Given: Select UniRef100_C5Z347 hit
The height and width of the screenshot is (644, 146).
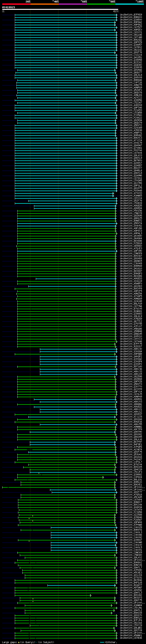Looking at the screenshot, I should pos(131,103).
